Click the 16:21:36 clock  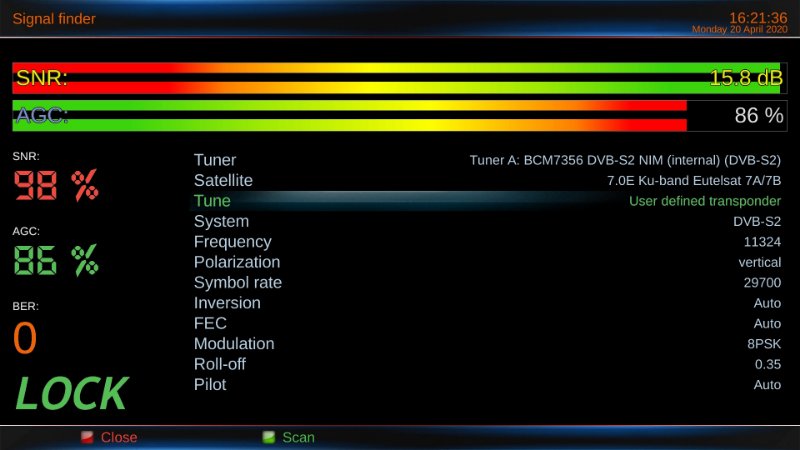coord(758,18)
